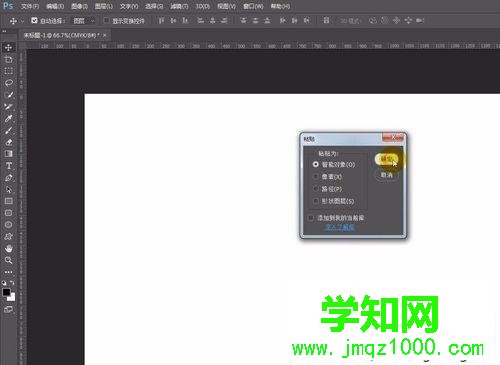Select the Zoom magnifier tool
The width and height of the screenshot is (500, 365).
pos(8,260)
